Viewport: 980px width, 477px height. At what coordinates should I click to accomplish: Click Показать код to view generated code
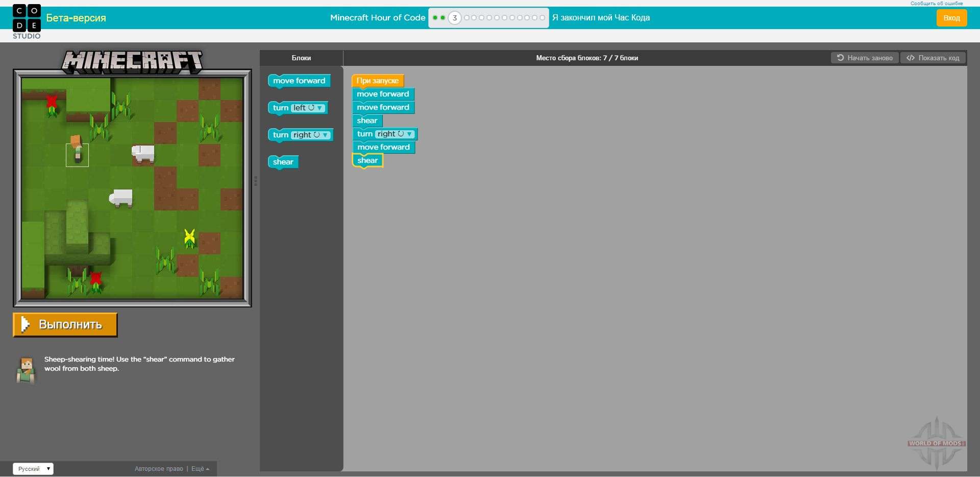point(933,58)
